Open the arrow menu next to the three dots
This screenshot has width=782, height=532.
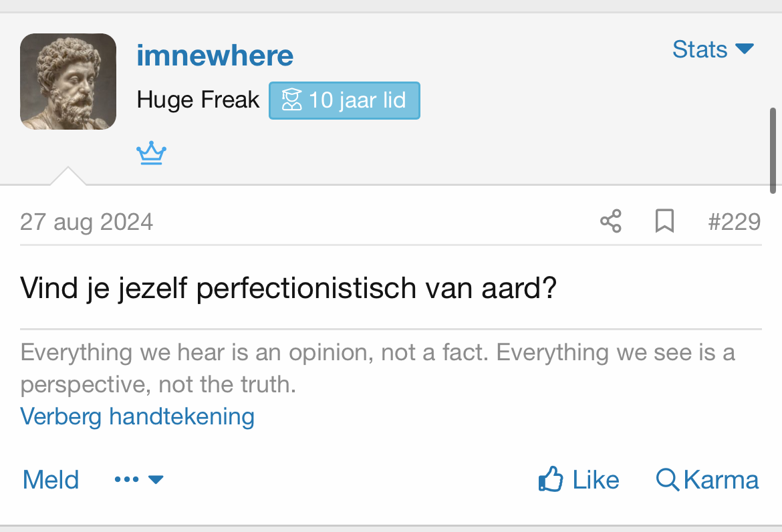click(x=156, y=480)
